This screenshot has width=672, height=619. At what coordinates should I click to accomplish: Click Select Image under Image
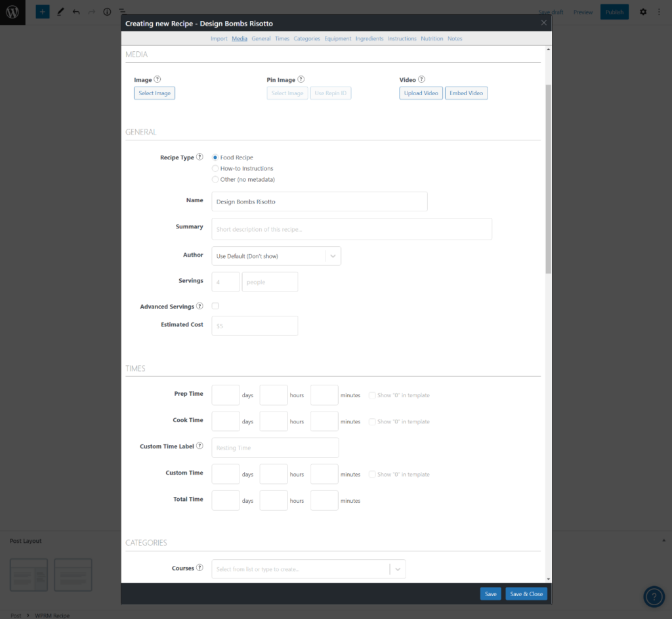tap(154, 93)
